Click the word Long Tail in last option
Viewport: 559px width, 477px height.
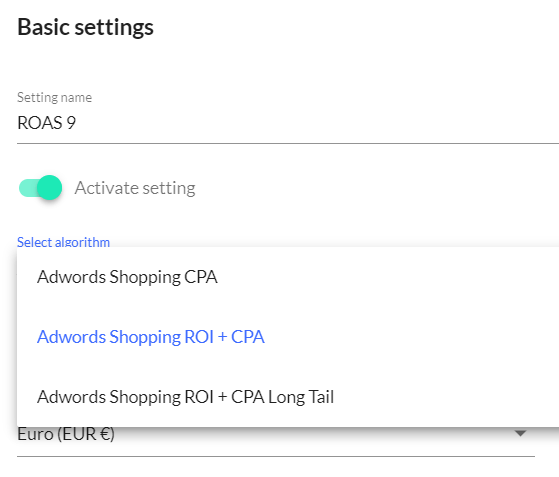pos(301,397)
